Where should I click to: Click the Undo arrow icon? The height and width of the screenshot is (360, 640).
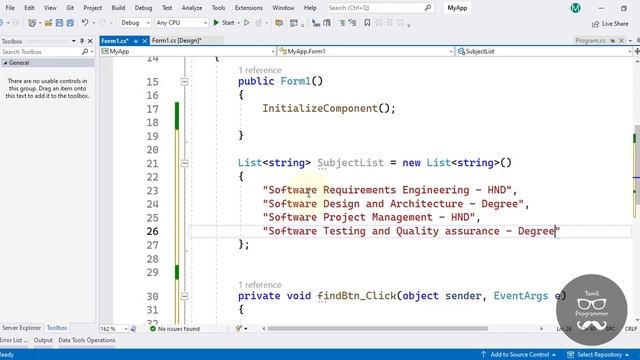pos(84,23)
